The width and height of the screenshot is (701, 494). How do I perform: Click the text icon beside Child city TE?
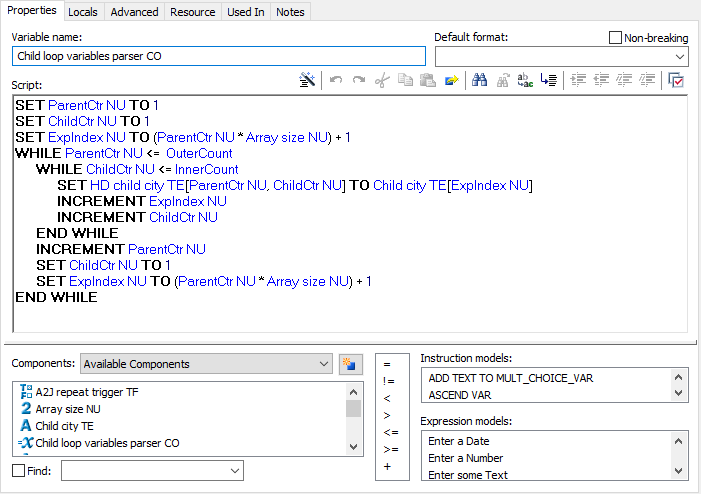[x=26, y=426]
